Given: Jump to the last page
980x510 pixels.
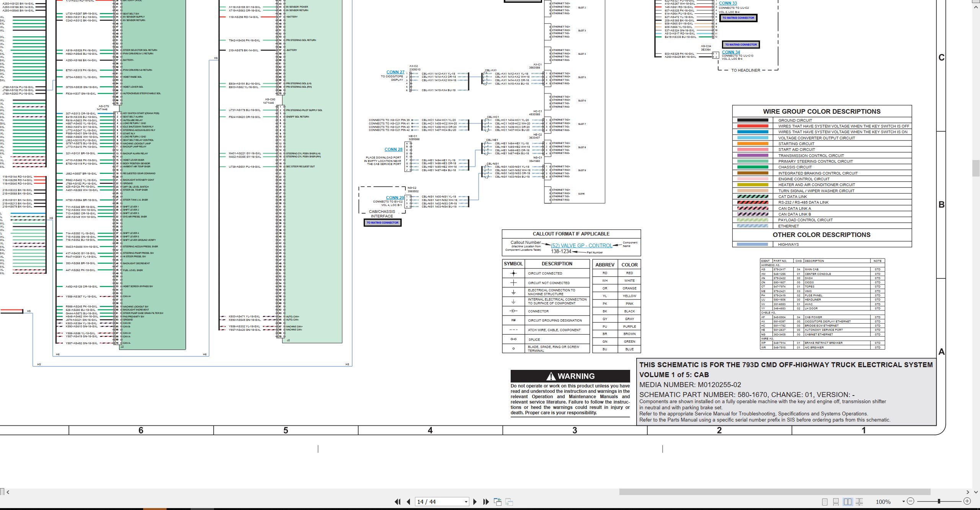Looking at the screenshot, I should click(486, 502).
